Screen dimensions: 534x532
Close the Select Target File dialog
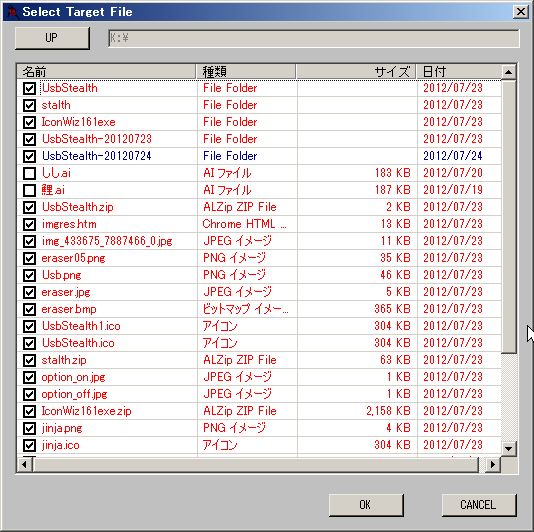pos(521,12)
